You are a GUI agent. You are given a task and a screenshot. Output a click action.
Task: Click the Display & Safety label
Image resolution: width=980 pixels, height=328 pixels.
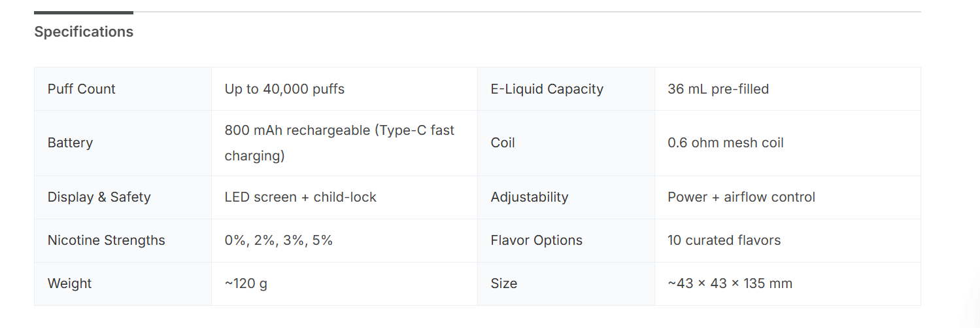[x=99, y=197]
